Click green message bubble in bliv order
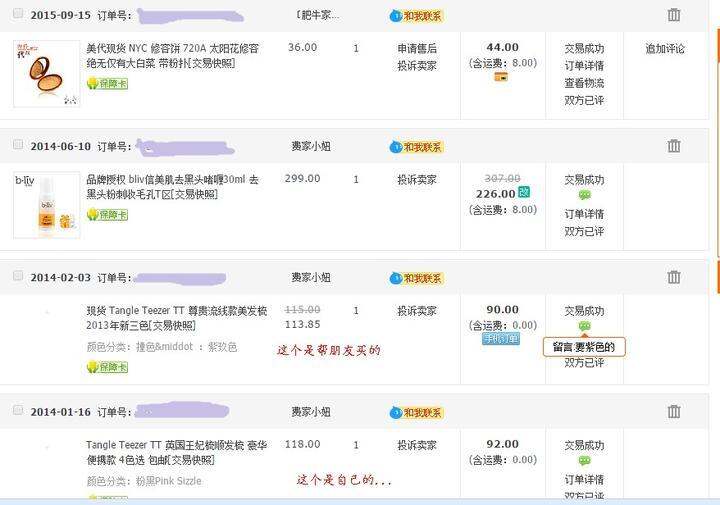Viewport: 720px width, 505px height. [584, 196]
